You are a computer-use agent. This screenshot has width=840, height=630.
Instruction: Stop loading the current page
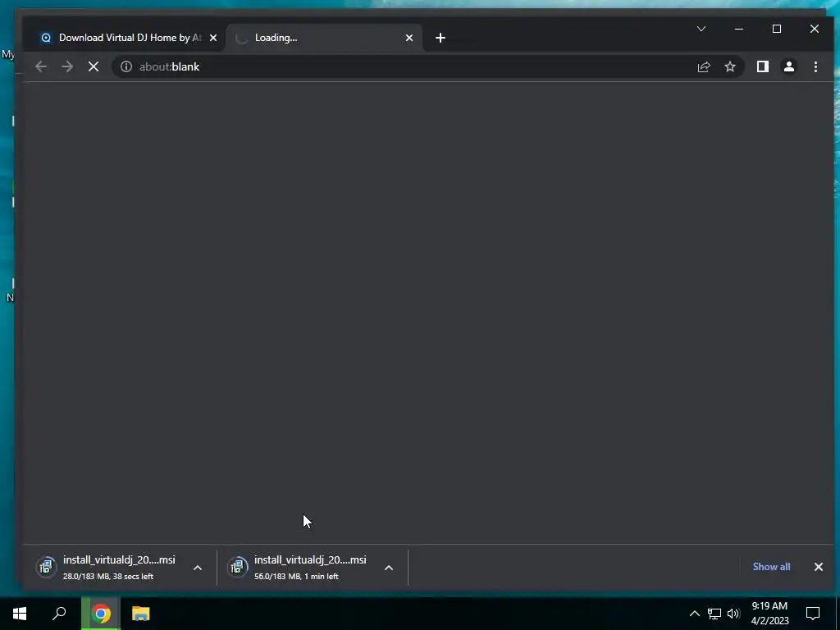[94, 67]
